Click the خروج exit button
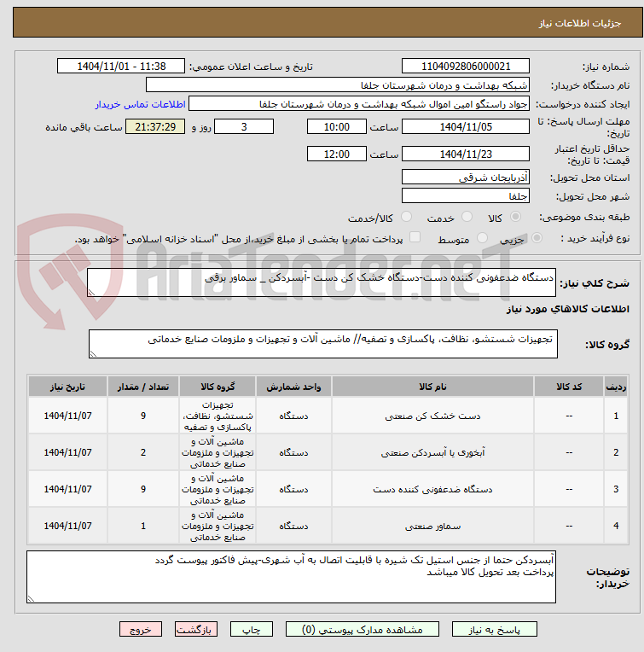644x652 pixels. coord(141,630)
